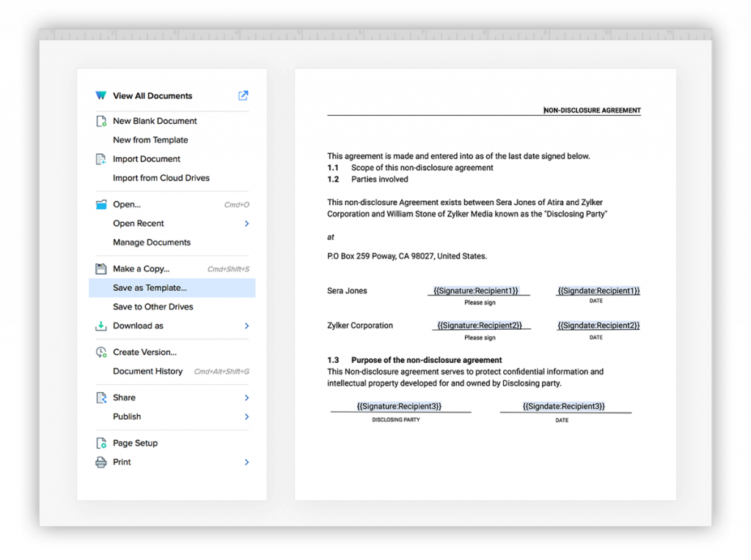This screenshot has width=751, height=560.
Task: Click the green Download as icon
Action: [x=101, y=326]
